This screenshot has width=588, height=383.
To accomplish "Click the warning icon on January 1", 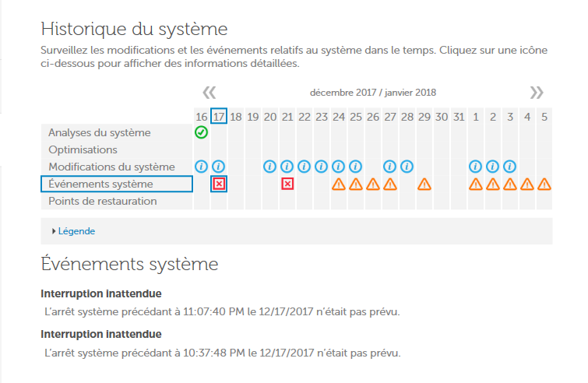I will click(476, 184).
